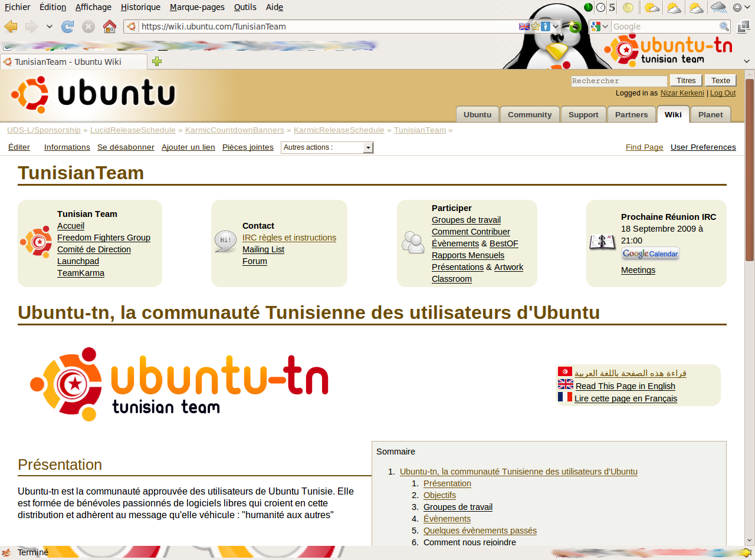This screenshot has width=755, height=560.
Task: Open Quelques évènements passés in the Sommaire
Action: 480,531
